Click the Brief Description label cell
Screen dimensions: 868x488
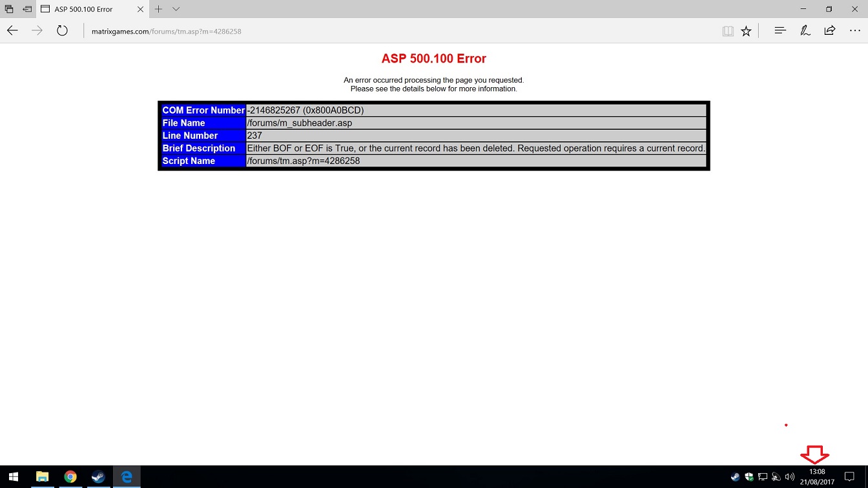click(203, 148)
